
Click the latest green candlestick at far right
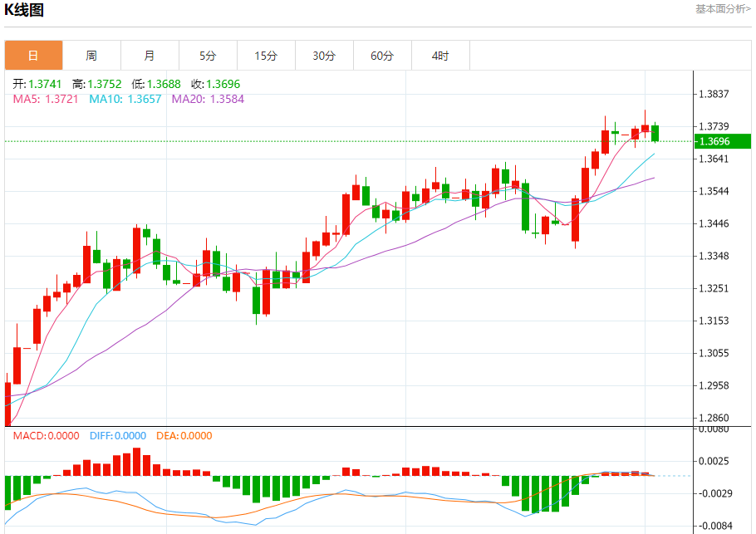click(x=655, y=133)
